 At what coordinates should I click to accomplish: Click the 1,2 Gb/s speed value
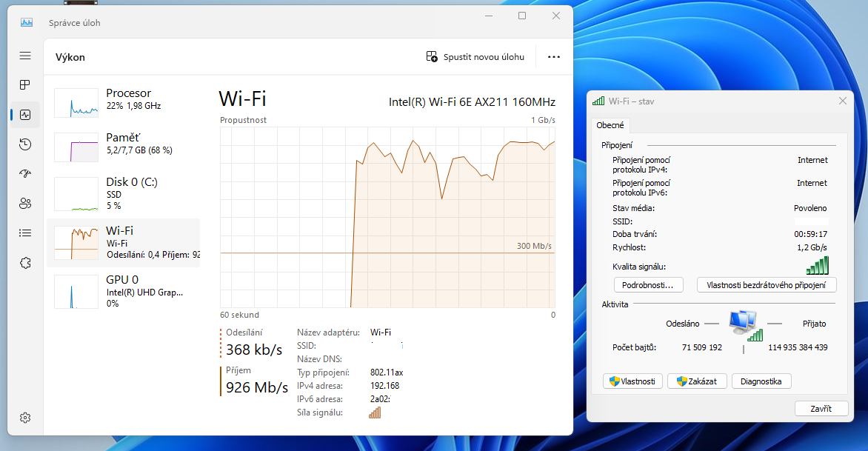click(x=812, y=247)
